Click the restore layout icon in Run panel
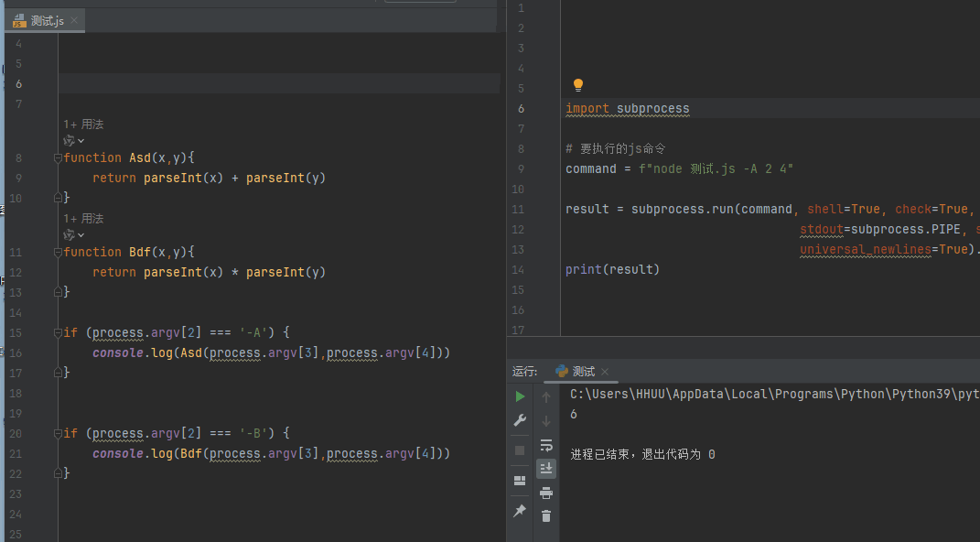Image resolution: width=980 pixels, height=542 pixels. [x=520, y=481]
